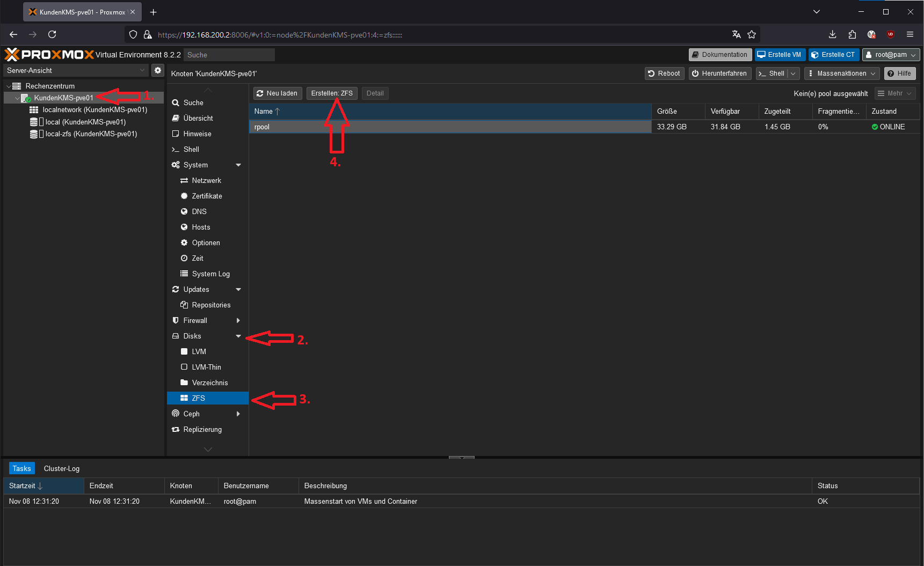Collapse the Disks section arrow
Viewport: 924px width, 566px height.
point(238,336)
